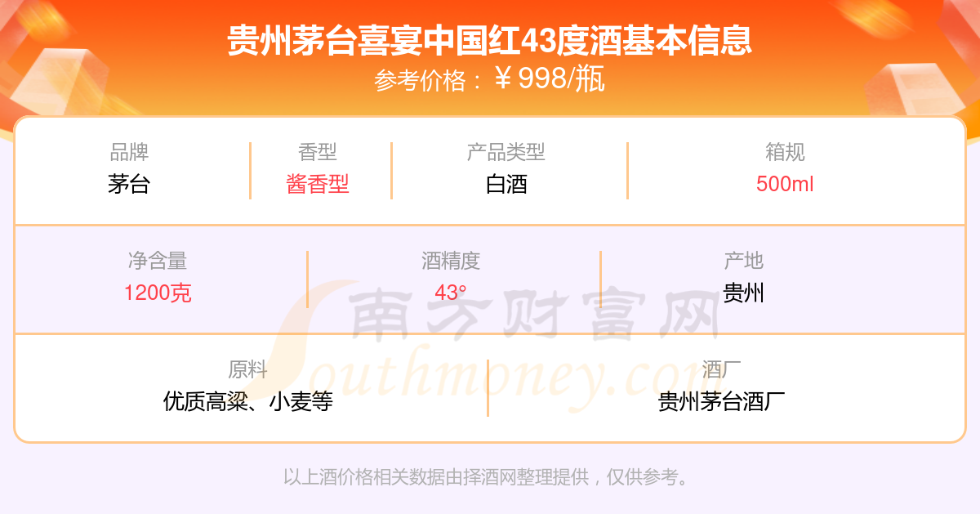Click the 净含量 label
The image size is (980, 514).
(158, 261)
